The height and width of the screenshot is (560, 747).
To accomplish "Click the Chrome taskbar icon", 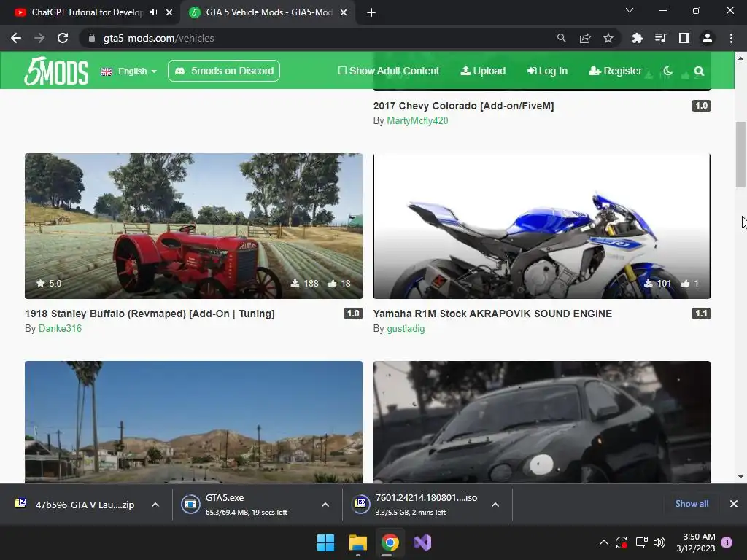I will [390, 542].
